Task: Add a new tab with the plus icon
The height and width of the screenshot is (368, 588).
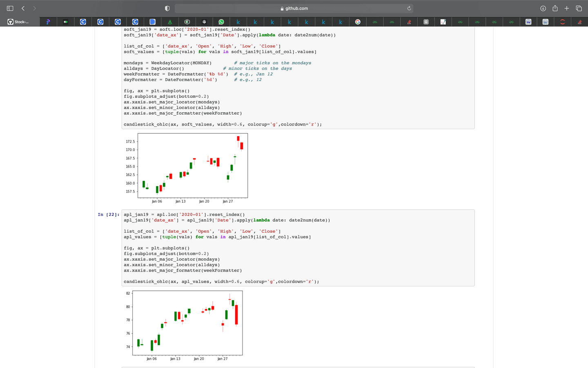Action: coord(567,8)
